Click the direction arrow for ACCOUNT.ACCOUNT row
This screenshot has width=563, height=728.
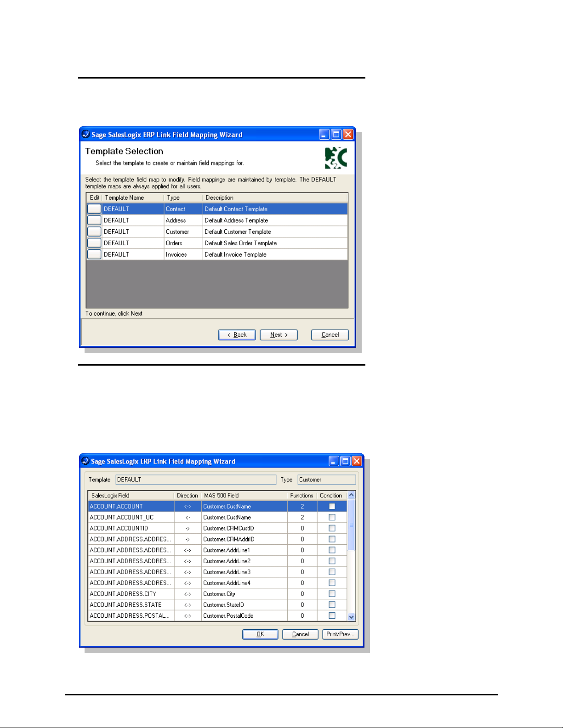pyautogui.click(x=188, y=506)
